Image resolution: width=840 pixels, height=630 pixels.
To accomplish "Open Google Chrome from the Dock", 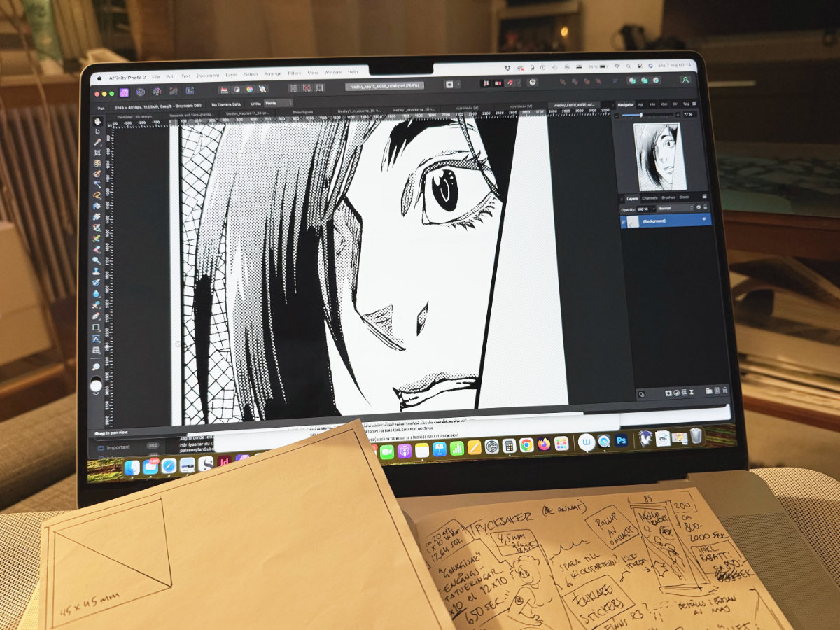I will [526, 444].
